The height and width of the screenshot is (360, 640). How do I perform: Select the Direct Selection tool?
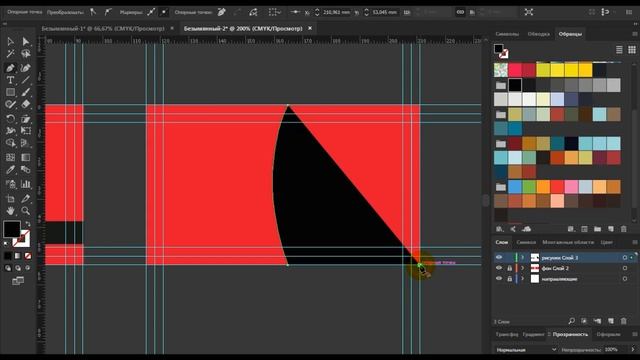tap(26, 42)
